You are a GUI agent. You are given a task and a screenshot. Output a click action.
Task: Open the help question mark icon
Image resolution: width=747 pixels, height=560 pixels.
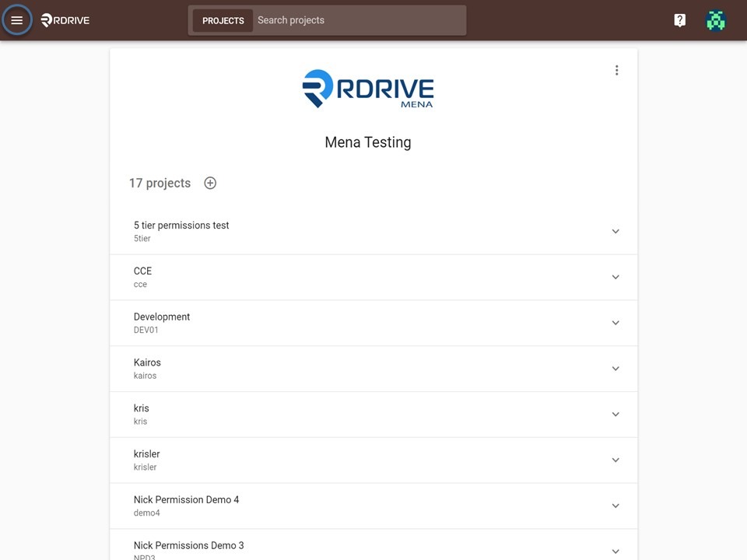(x=680, y=20)
